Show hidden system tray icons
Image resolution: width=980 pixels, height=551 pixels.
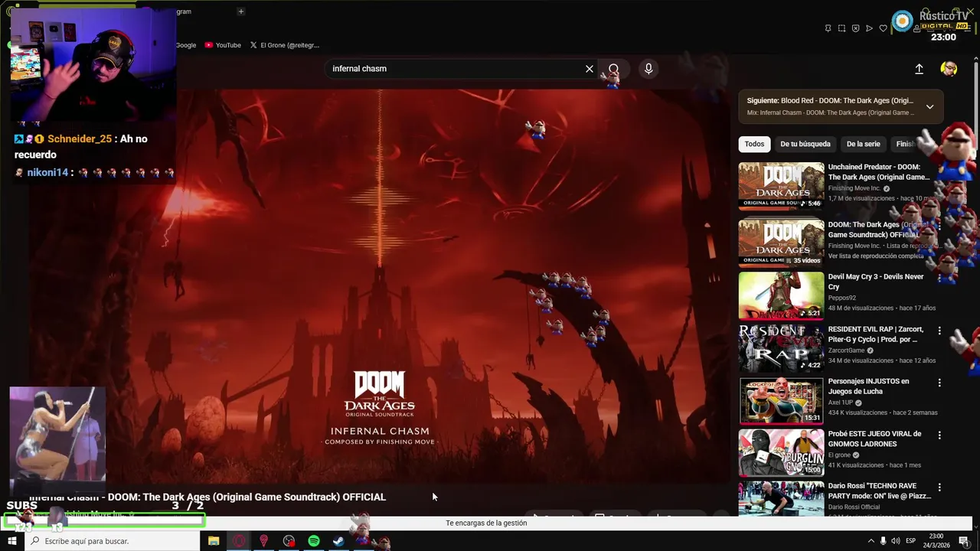point(871,541)
